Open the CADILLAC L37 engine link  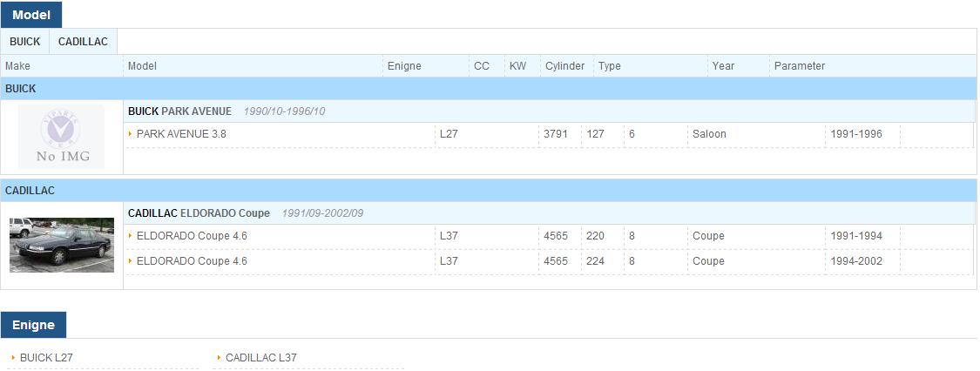tap(261, 358)
